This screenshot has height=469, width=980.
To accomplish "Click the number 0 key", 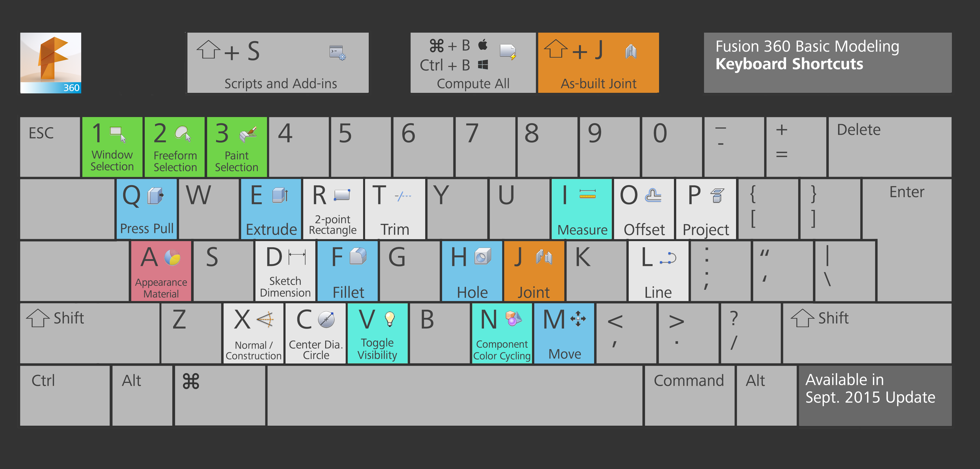I will pyautogui.click(x=672, y=147).
